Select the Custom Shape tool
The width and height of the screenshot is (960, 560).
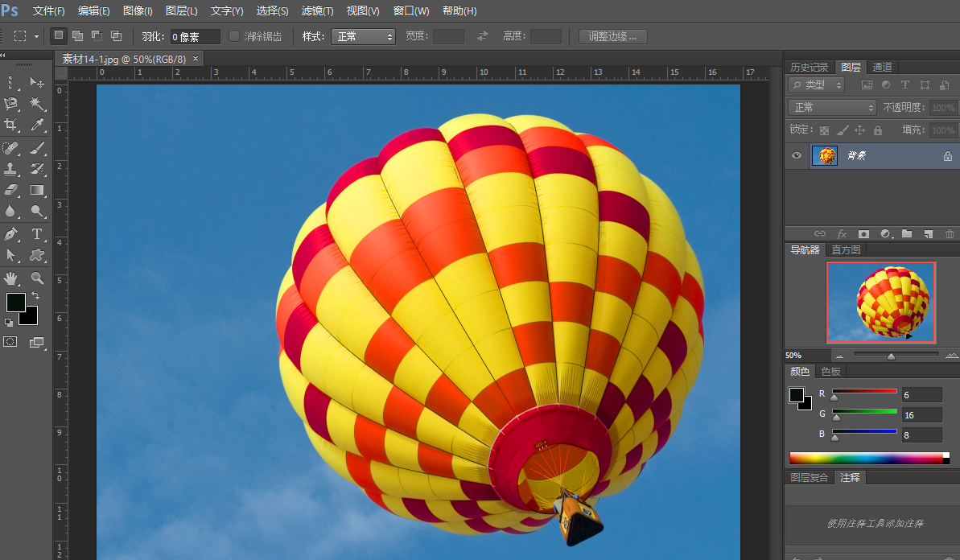tap(37, 255)
